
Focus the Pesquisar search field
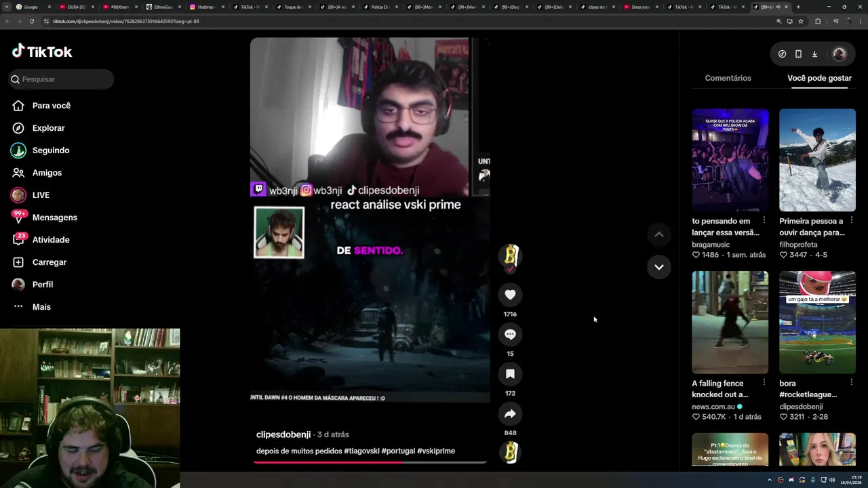click(x=61, y=79)
